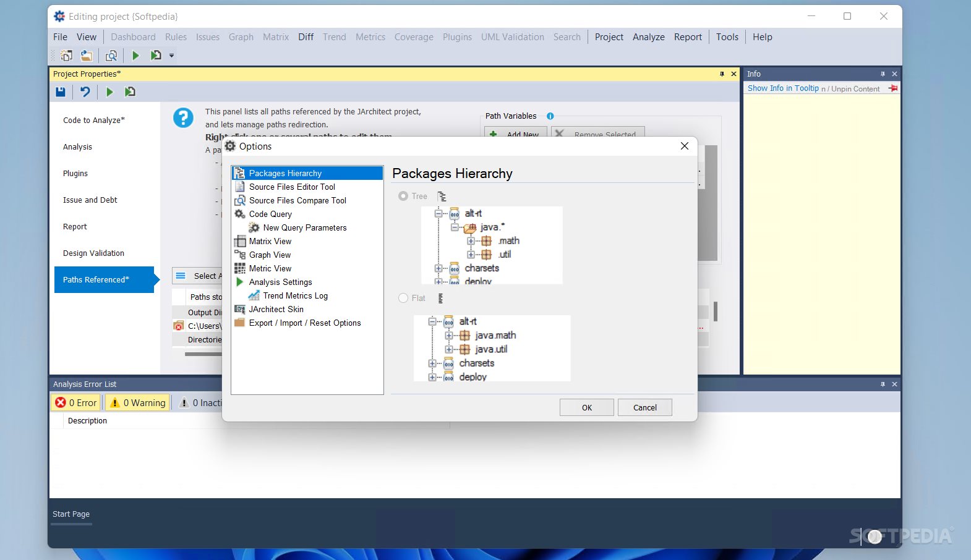Viewport: 971px width, 560px height.
Task: Open Code to Analyze section
Action: pyautogui.click(x=94, y=121)
